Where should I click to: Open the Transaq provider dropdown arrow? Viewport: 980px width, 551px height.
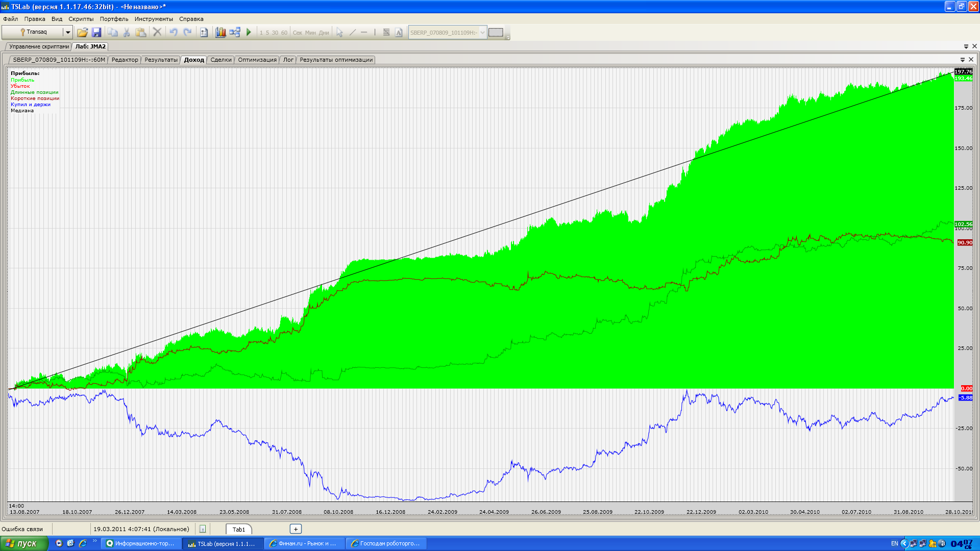(67, 32)
